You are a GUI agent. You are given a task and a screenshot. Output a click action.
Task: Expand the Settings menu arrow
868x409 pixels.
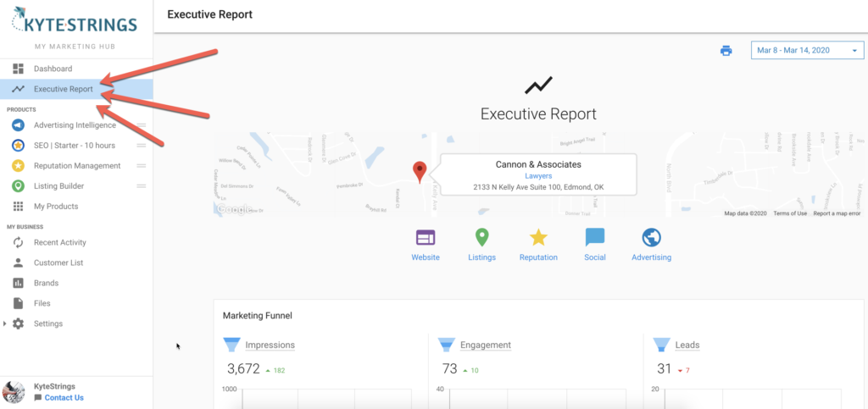coord(6,323)
